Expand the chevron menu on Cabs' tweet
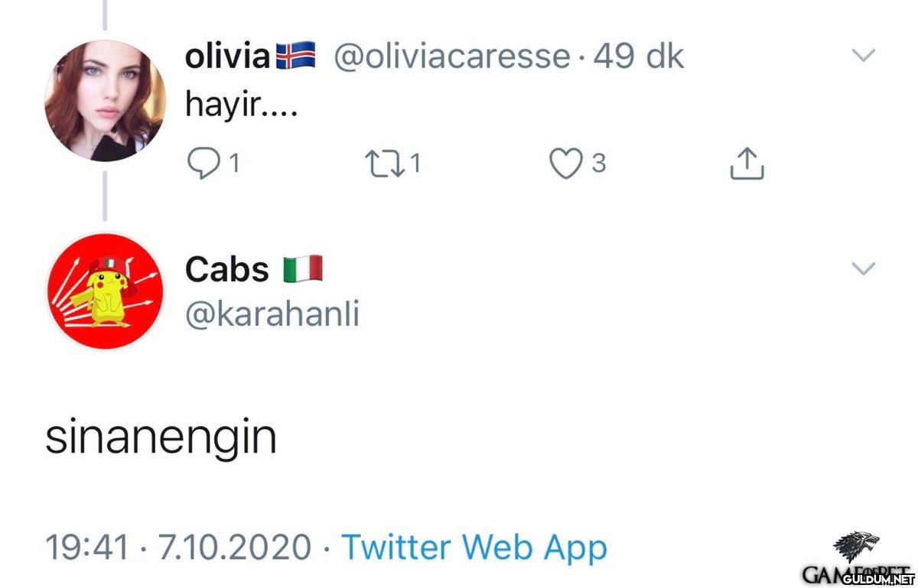The width and height of the screenshot is (918, 588). click(864, 268)
